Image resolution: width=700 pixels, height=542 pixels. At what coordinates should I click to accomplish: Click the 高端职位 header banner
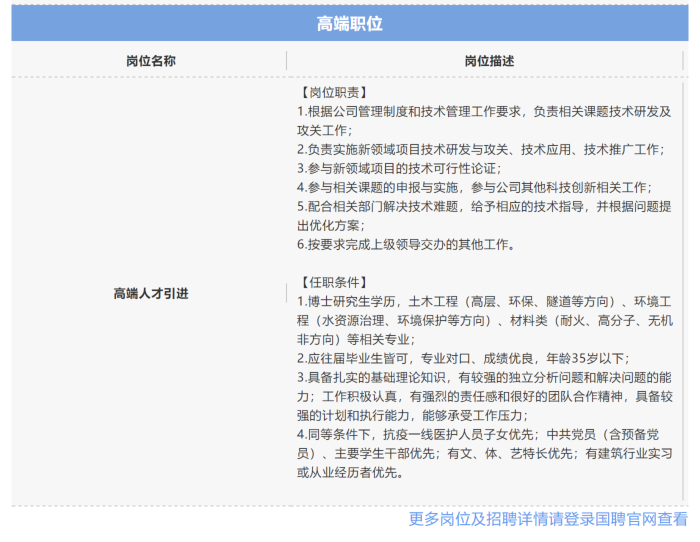tap(350, 23)
